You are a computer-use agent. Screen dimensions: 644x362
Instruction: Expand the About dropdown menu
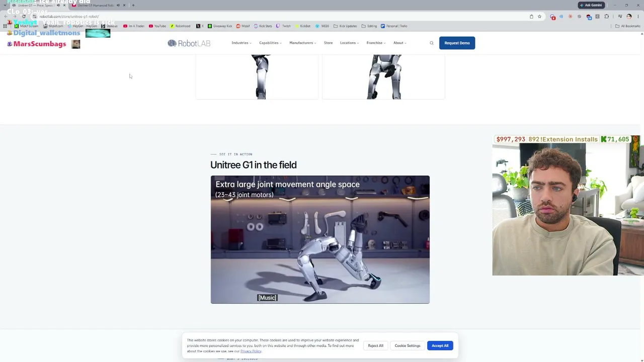pos(399,43)
